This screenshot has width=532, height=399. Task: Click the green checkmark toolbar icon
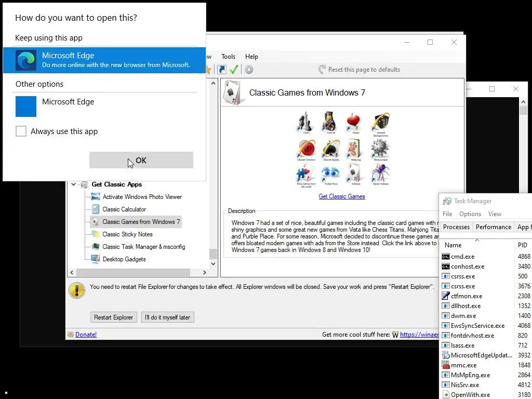tap(234, 70)
